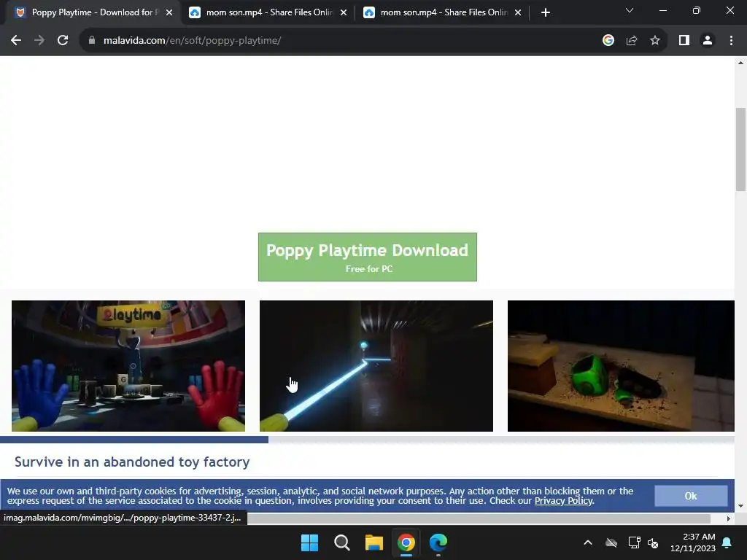The width and height of the screenshot is (747, 560).
Task: Switch to the first mom son.mp4 tab
Action: [x=267, y=12]
